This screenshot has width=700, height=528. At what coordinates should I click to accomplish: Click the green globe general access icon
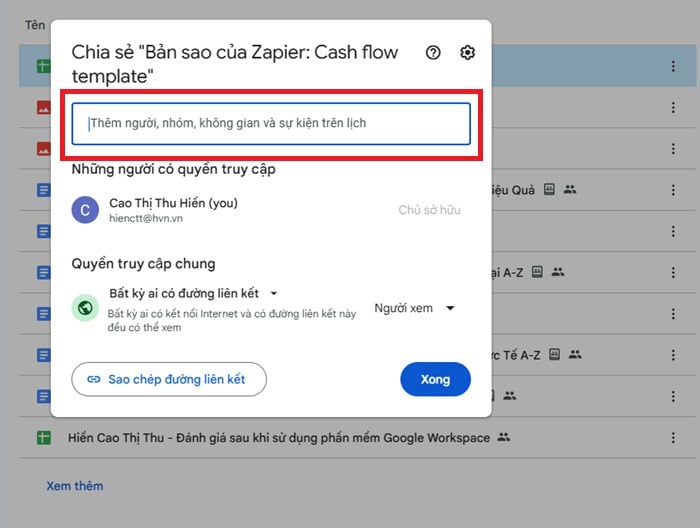[x=86, y=308]
